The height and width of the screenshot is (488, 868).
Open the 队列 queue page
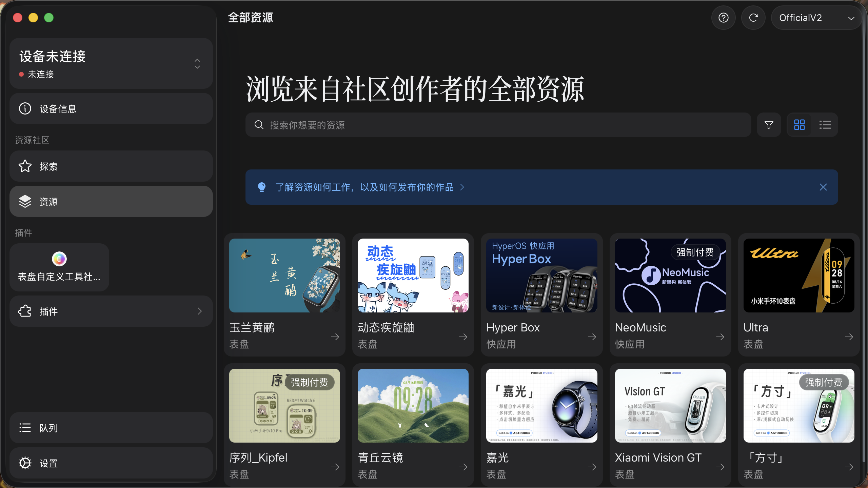point(111,428)
